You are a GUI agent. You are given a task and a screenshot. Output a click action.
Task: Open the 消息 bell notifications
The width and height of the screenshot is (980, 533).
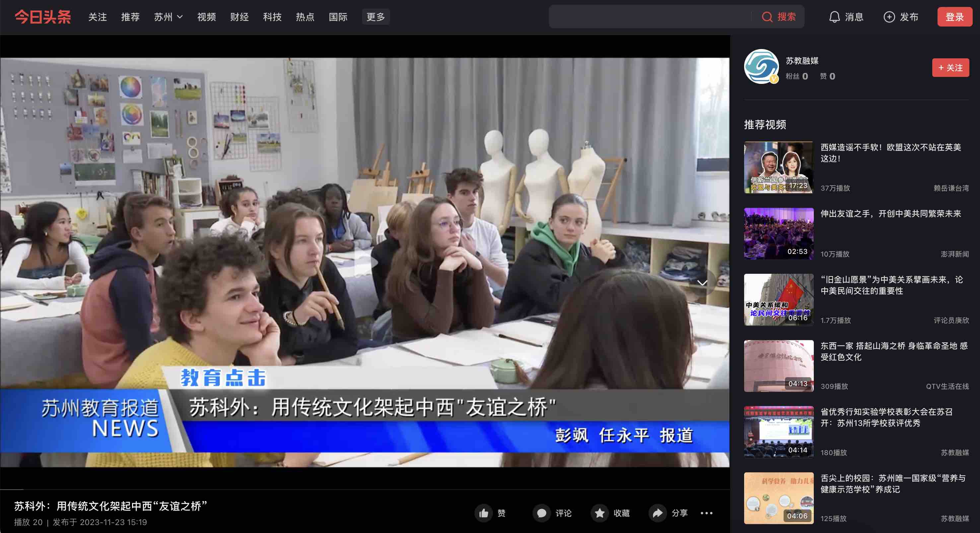pyautogui.click(x=834, y=17)
